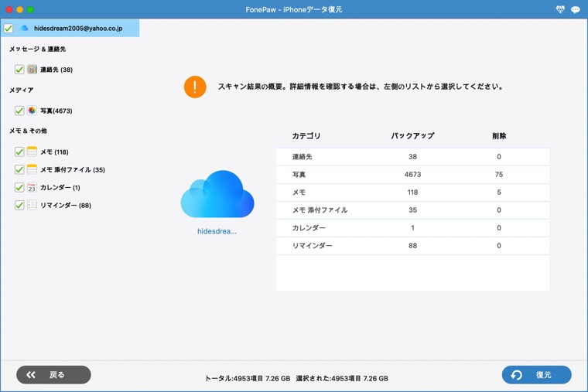Uncheck the 写真(4673) checkbox
The image size is (588, 392).
[x=19, y=111]
